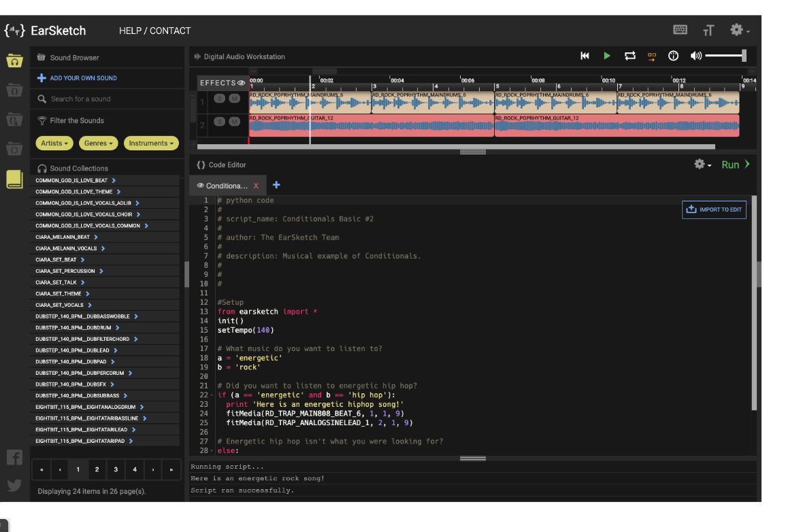The height and width of the screenshot is (532, 786).
Task: Solo track 1 with the S button
Action: pyautogui.click(x=219, y=99)
